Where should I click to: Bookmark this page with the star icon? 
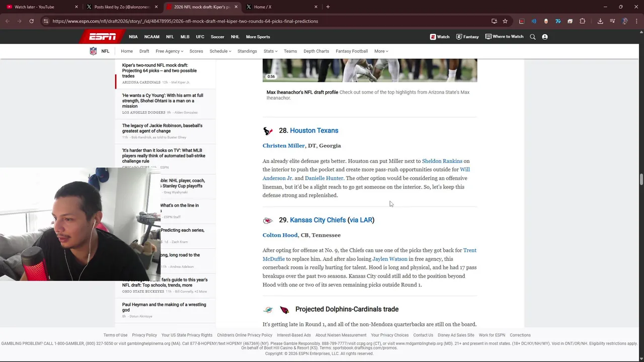[x=505, y=21]
